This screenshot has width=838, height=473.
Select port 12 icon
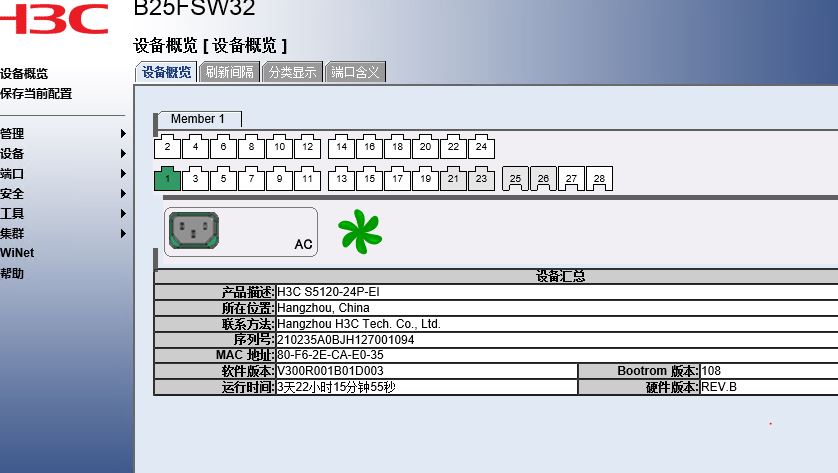tap(307, 147)
